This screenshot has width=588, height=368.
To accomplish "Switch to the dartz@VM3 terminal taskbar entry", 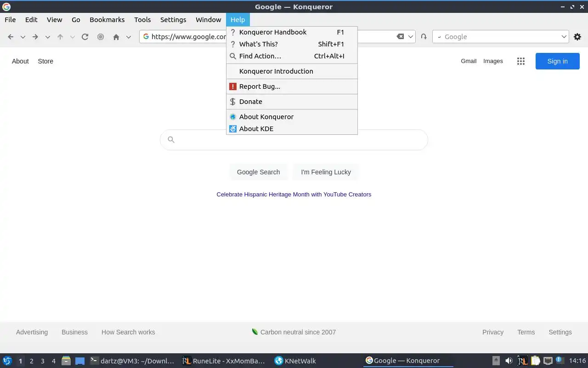I will click(132, 361).
